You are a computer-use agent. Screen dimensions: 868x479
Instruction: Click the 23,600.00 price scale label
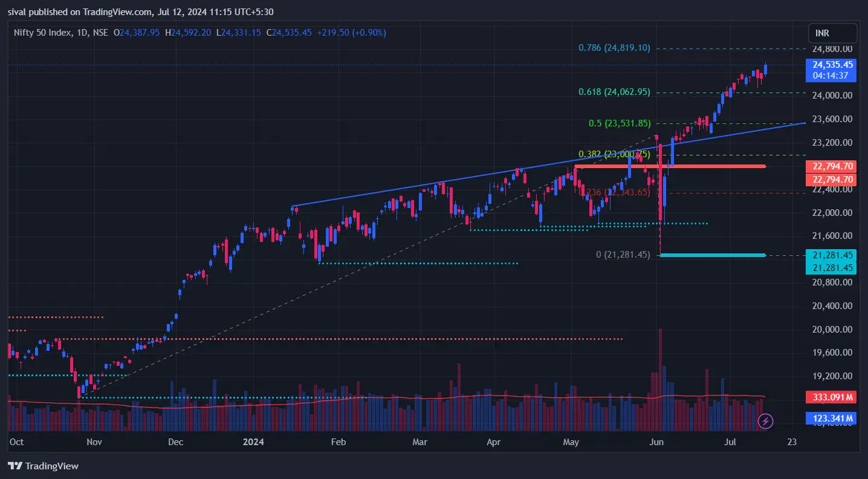831,119
